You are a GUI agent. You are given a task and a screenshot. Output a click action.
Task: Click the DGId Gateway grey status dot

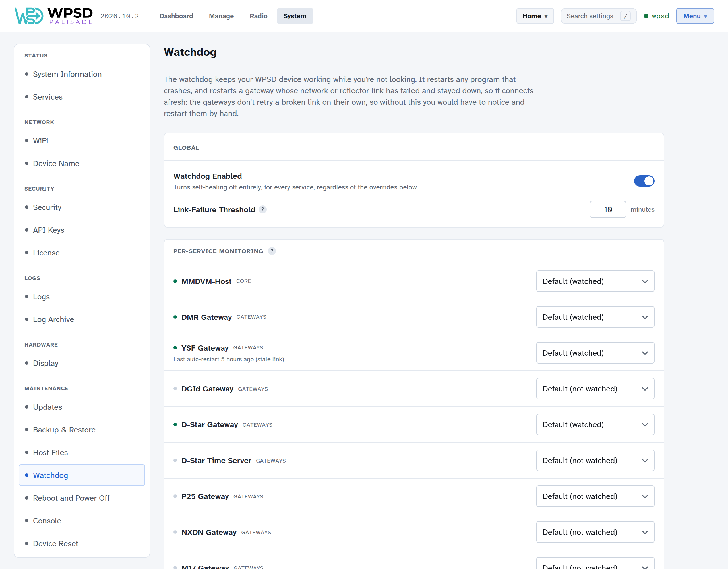click(175, 389)
